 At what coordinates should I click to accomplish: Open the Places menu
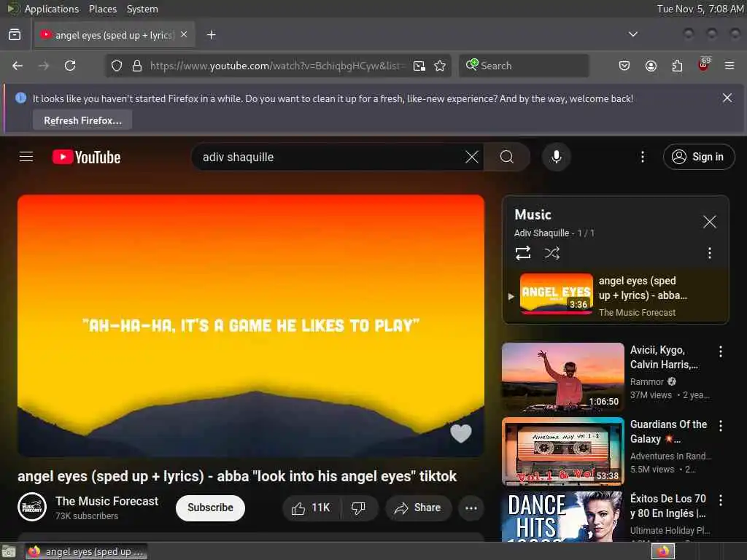[x=102, y=9]
